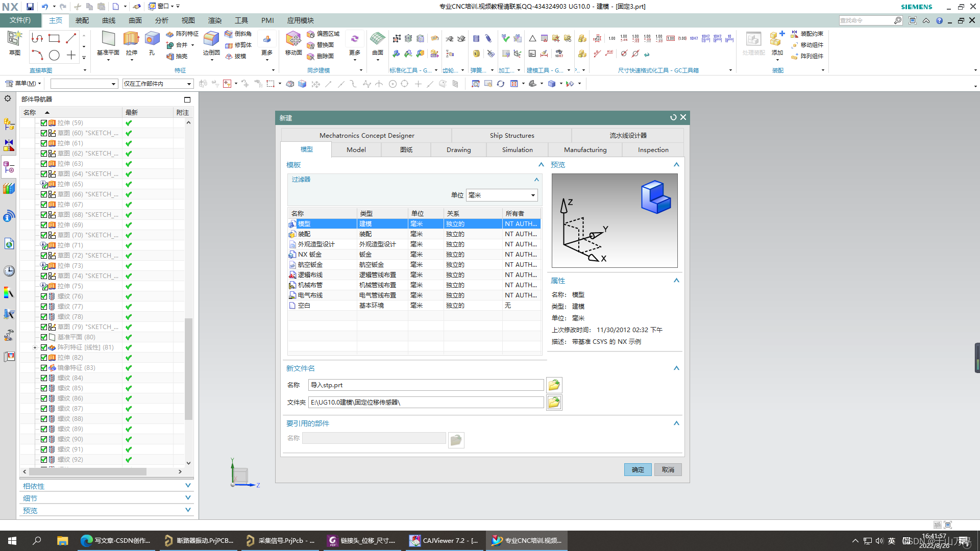Click the 确定 button

(x=638, y=470)
